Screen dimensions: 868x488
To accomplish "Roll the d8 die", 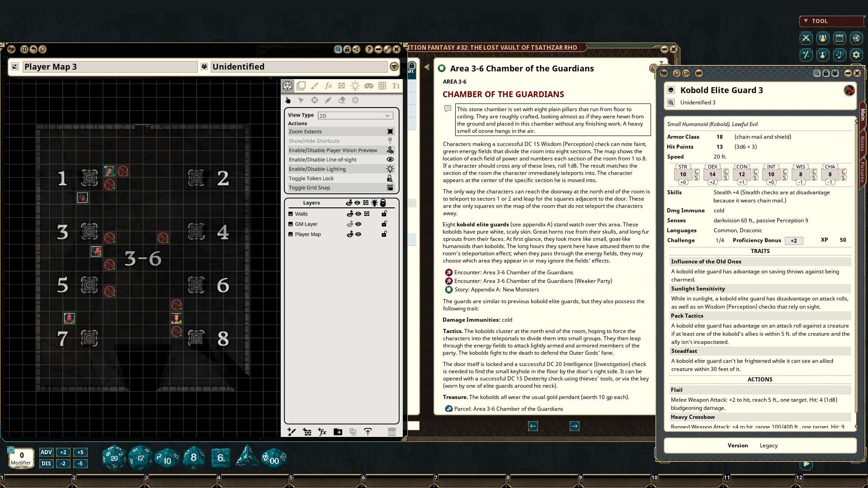I will (x=193, y=458).
